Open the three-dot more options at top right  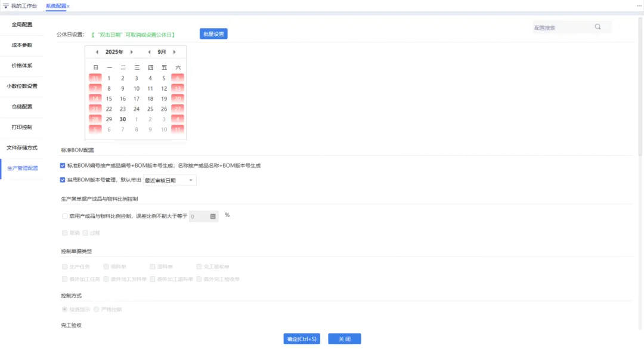tap(639, 6)
